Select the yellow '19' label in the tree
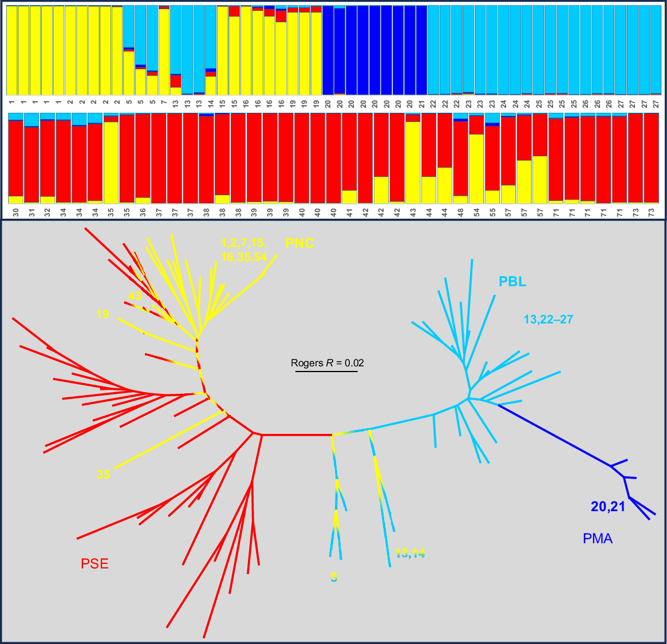 (102, 314)
